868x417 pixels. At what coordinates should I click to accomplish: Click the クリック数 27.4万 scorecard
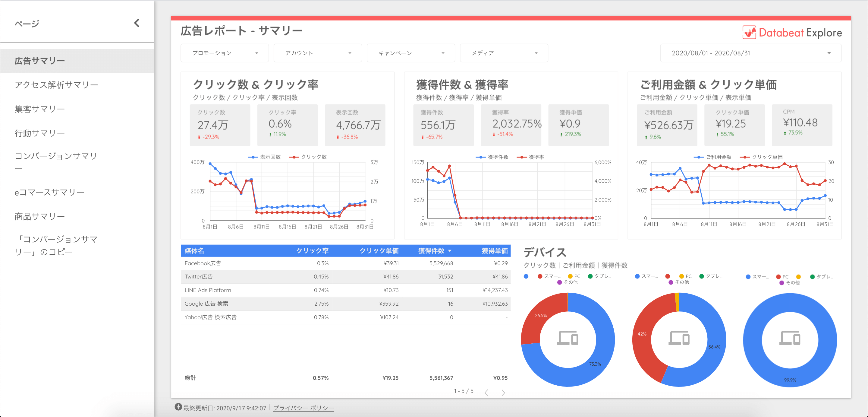coord(220,125)
